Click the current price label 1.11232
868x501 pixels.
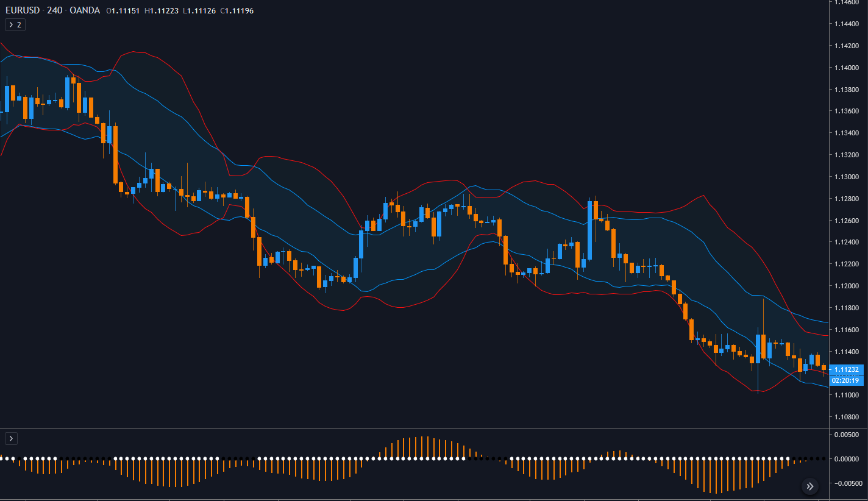[847, 369]
